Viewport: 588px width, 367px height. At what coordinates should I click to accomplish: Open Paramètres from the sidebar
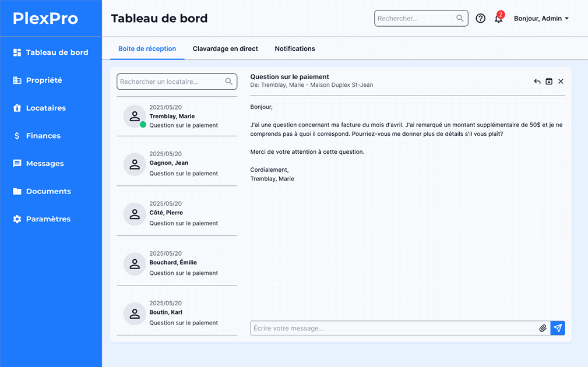pyautogui.click(x=48, y=219)
